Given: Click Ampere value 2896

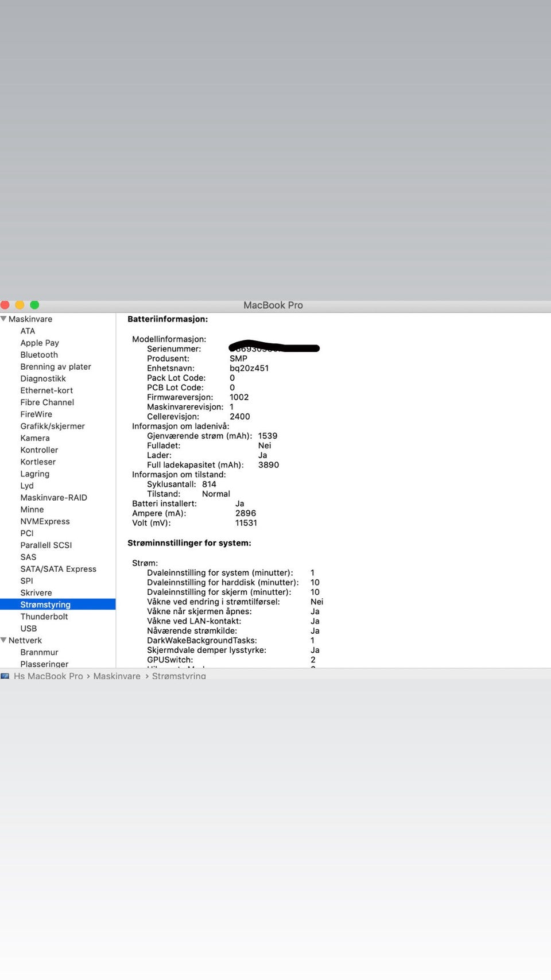Looking at the screenshot, I should tap(246, 513).
